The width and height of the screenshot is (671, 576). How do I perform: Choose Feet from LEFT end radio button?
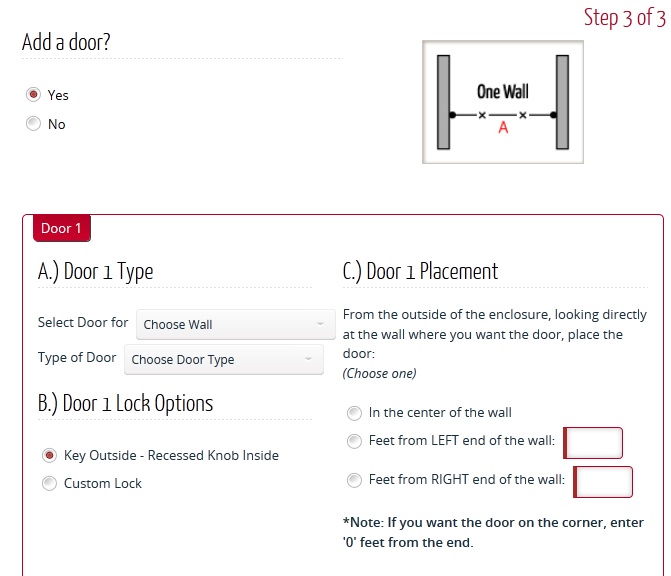pyautogui.click(x=354, y=441)
